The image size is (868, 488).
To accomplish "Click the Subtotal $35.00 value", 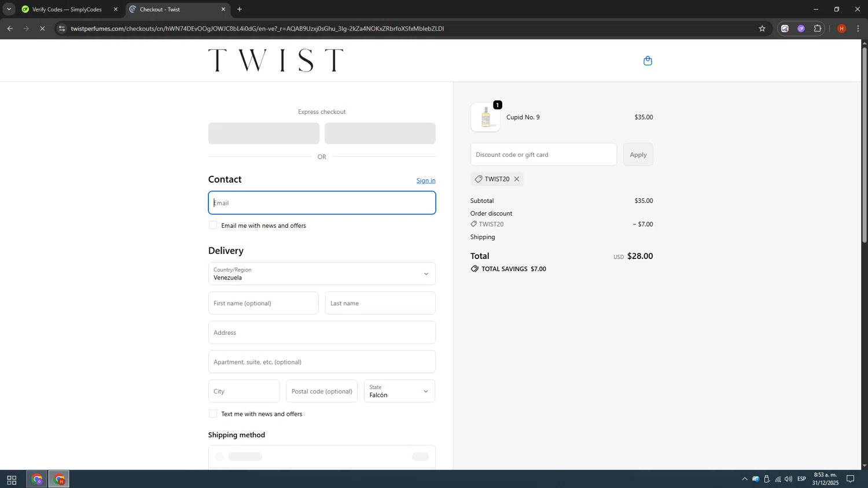I will pos(643,201).
